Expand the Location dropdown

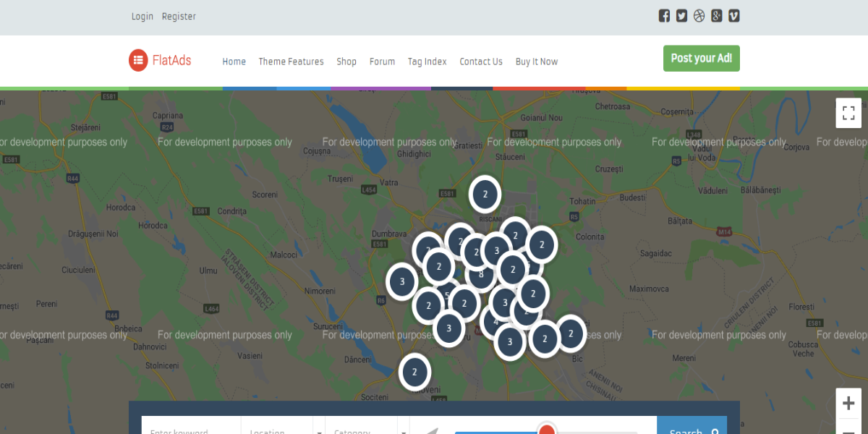[x=284, y=427]
